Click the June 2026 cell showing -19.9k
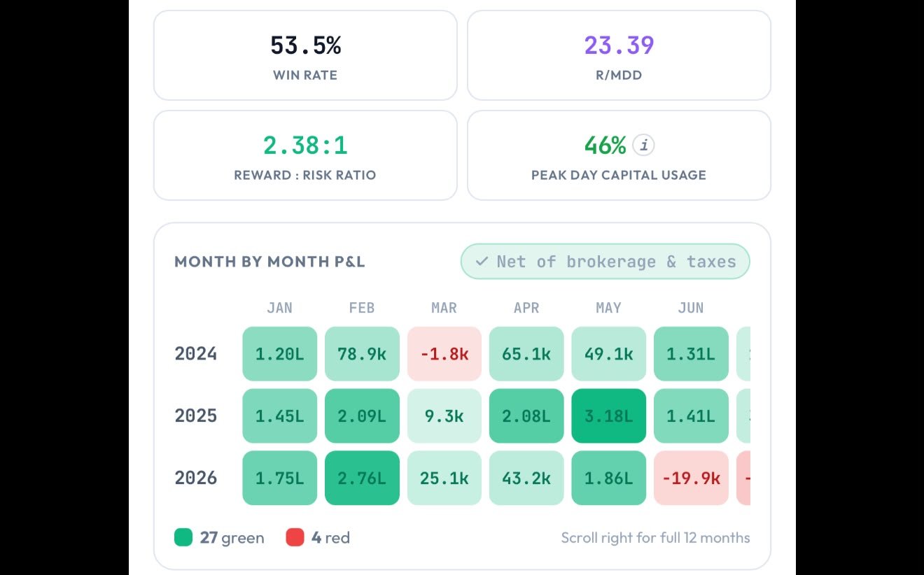 [x=691, y=478]
